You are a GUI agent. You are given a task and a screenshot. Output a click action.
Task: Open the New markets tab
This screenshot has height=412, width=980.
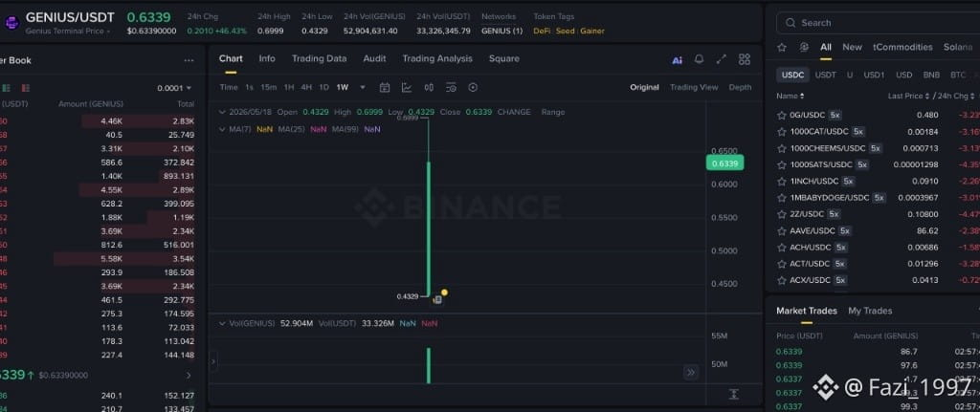[852, 48]
